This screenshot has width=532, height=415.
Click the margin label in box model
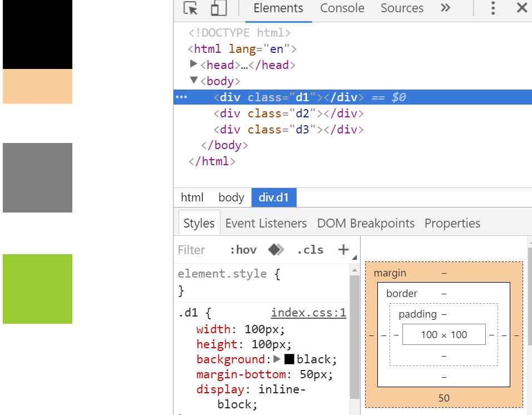(x=390, y=273)
